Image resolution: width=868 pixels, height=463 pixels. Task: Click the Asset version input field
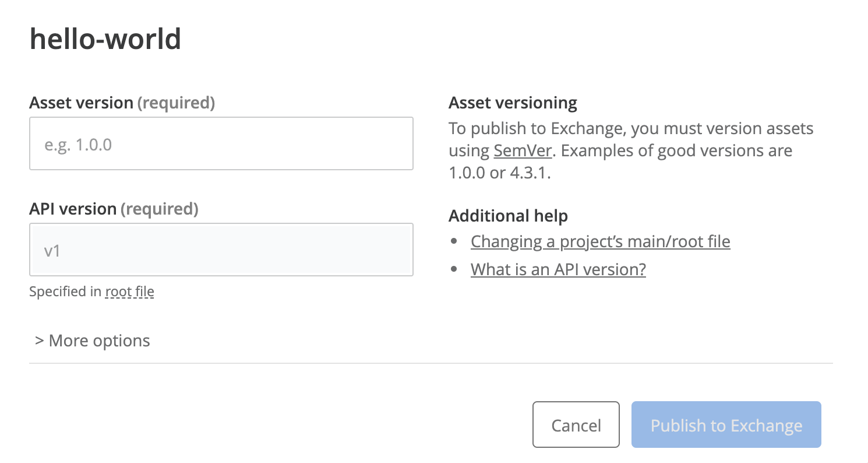coord(221,143)
